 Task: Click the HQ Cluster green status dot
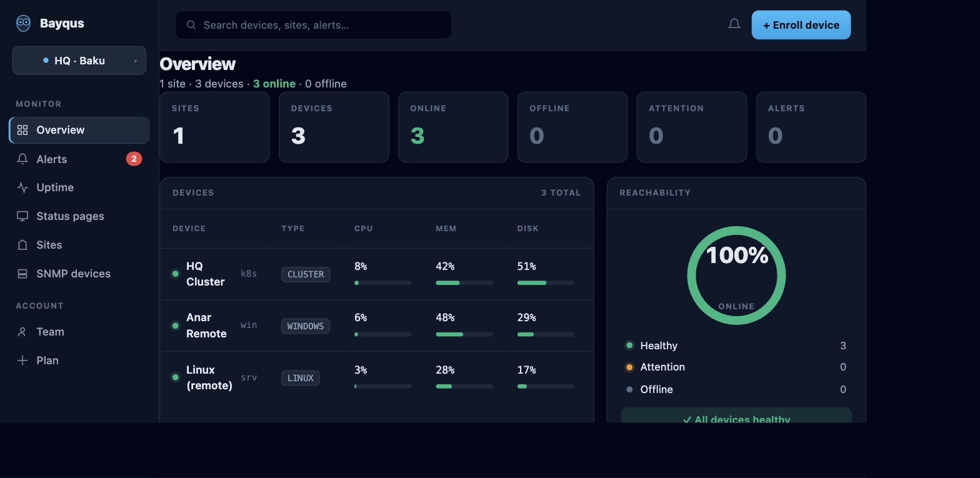175,274
